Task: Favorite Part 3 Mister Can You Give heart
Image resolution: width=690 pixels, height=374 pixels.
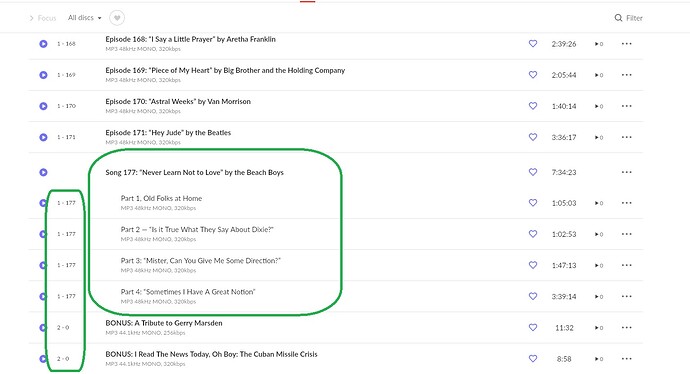Action: (x=533, y=265)
